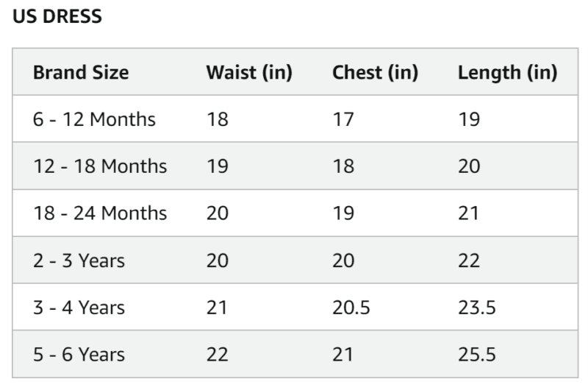Select the 5 - 6 Years row label

click(79, 354)
